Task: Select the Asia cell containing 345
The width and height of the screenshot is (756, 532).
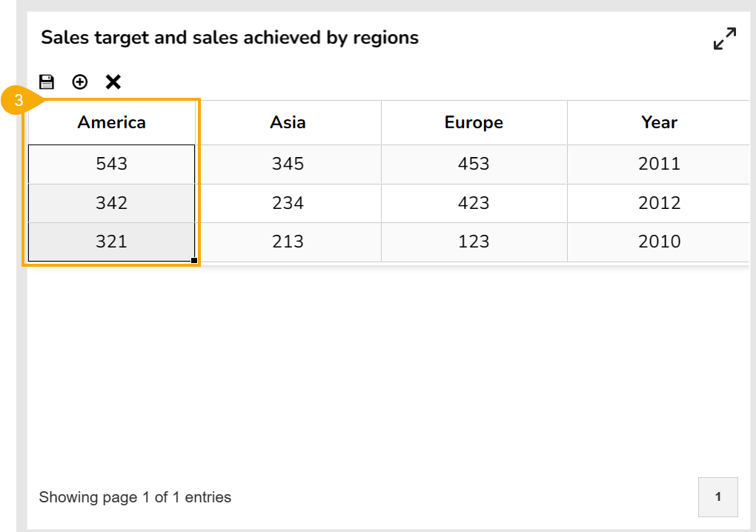Action: 288,164
